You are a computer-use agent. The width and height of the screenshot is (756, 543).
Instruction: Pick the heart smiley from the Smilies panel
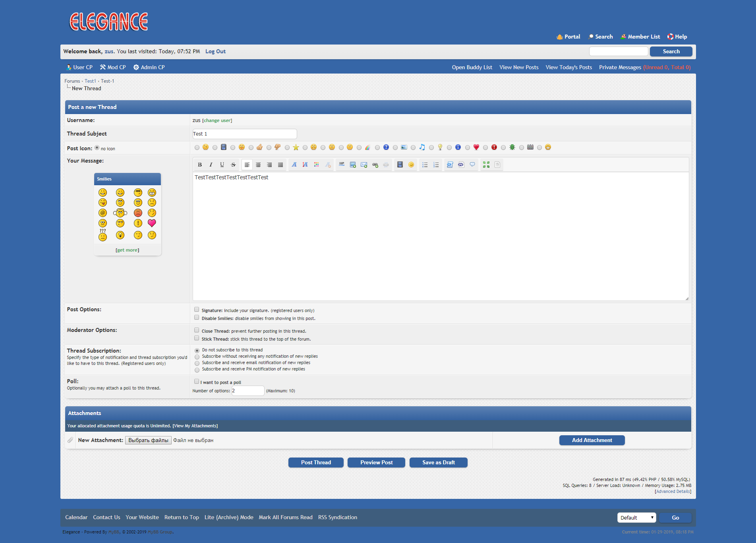click(152, 223)
